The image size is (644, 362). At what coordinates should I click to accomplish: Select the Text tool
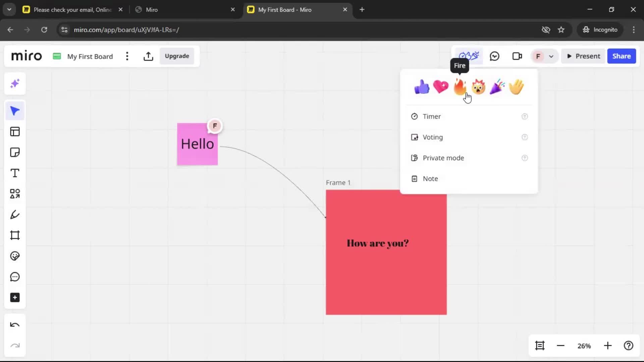click(15, 173)
